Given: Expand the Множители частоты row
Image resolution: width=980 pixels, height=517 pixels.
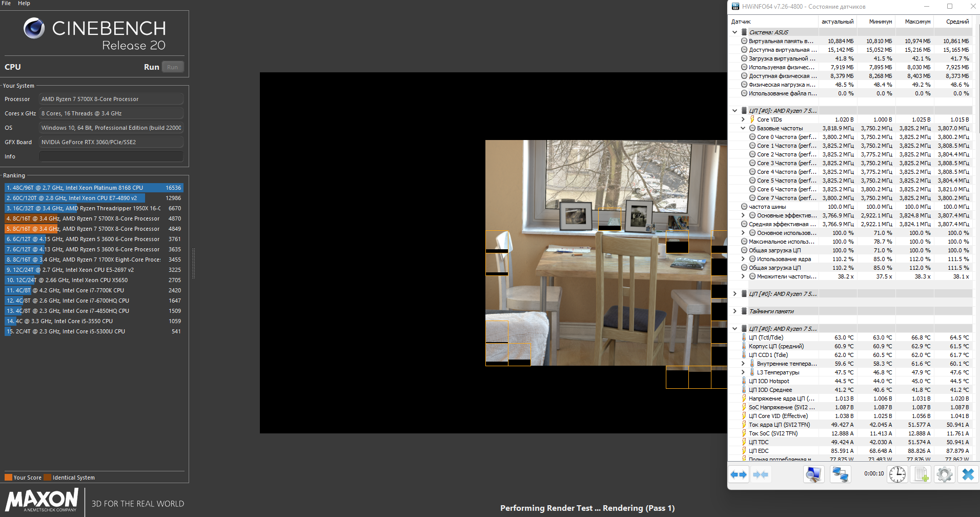Looking at the screenshot, I should (x=743, y=276).
